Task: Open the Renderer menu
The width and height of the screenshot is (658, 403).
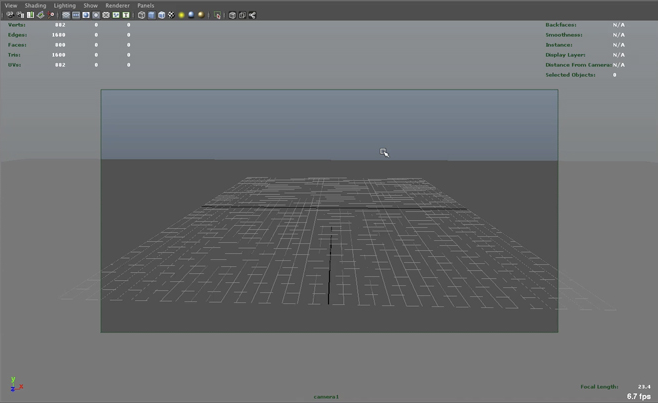Action: coord(117,5)
